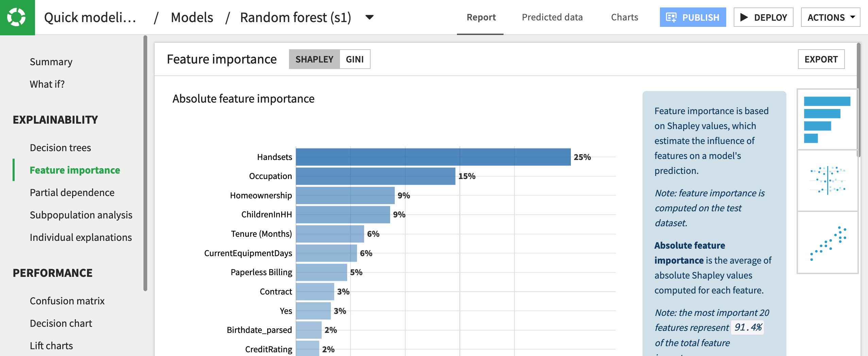Image resolution: width=868 pixels, height=356 pixels.
Task: Open the Random forest (s1) model dropdown
Action: point(370,17)
